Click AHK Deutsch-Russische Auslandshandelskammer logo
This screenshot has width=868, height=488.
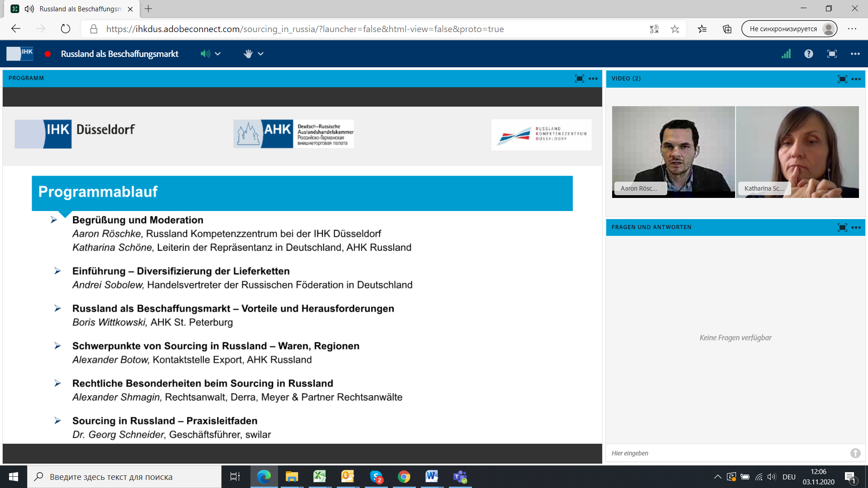(293, 134)
